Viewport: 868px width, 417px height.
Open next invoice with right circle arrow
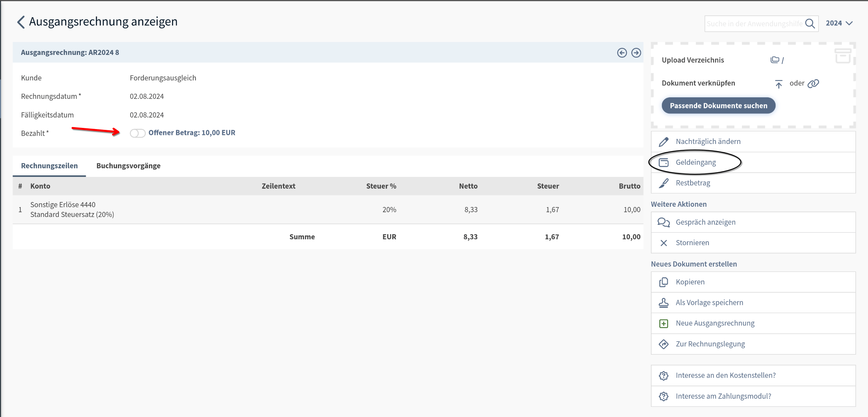tap(636, 53)
